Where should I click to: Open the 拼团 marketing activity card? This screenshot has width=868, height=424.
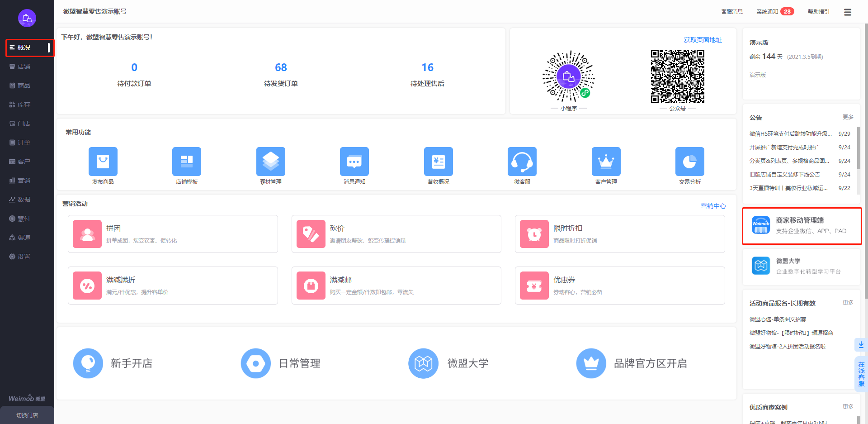(173, 234)
